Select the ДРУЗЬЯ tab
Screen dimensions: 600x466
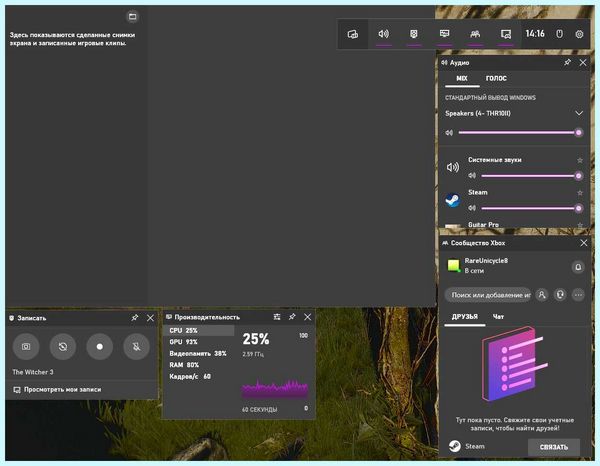(x=465, y=317)
